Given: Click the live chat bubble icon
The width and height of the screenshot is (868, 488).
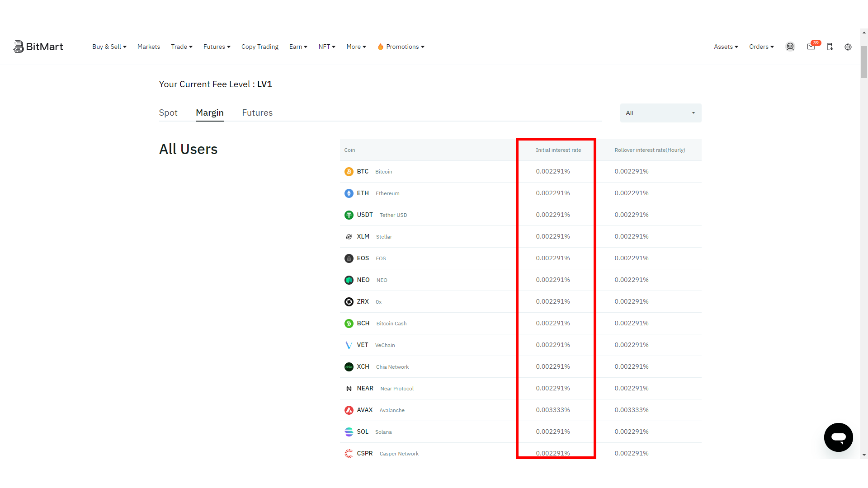Looking at the screenshot, I should coord(839,437).
